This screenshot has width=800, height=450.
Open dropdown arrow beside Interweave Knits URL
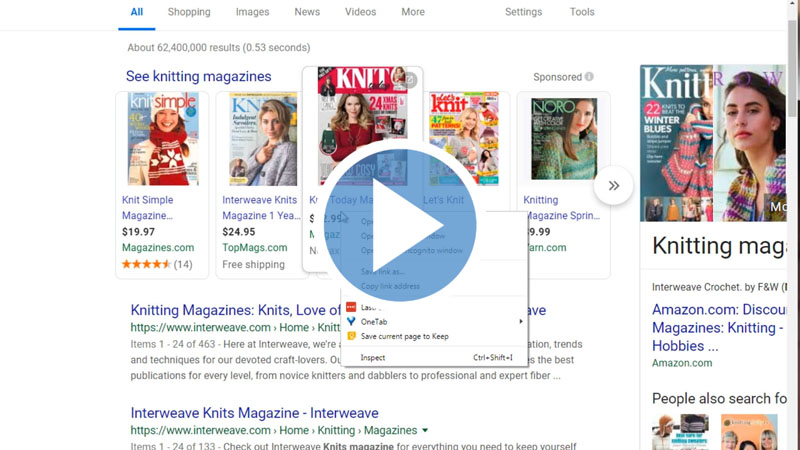point(425,431)
